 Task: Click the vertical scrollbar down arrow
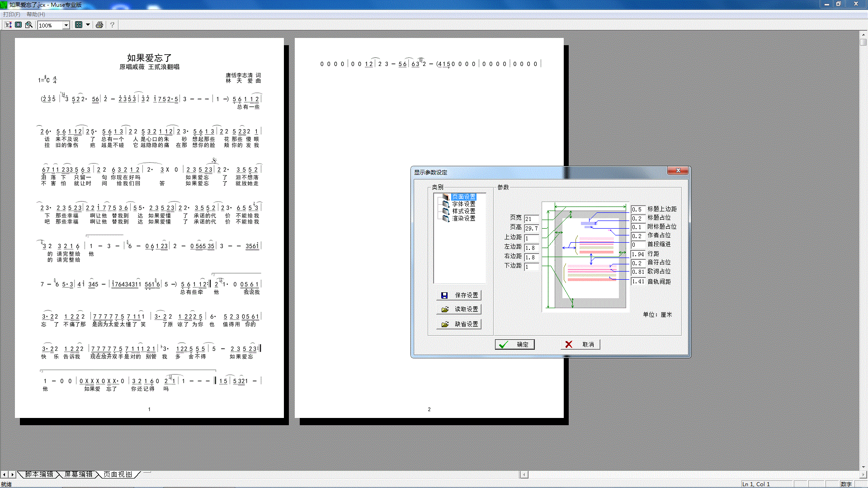863,467
